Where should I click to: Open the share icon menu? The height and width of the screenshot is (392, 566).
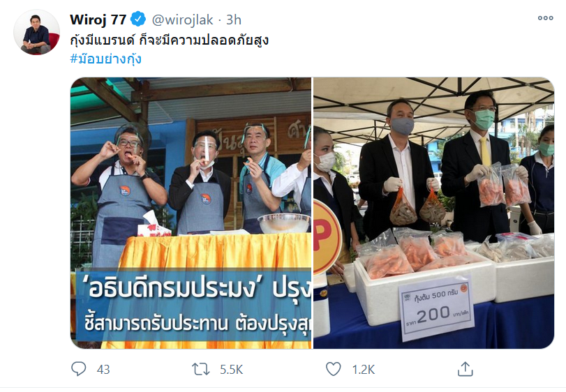(x=466, y=369)
